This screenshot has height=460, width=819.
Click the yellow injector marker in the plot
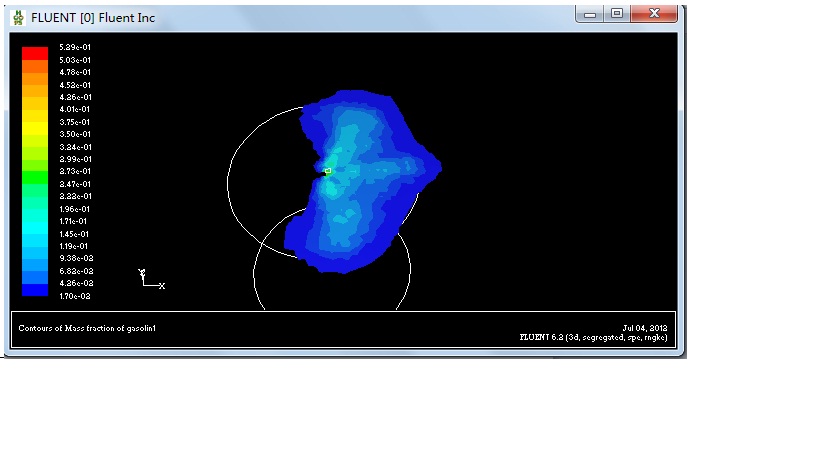click(x=327, y=172)
